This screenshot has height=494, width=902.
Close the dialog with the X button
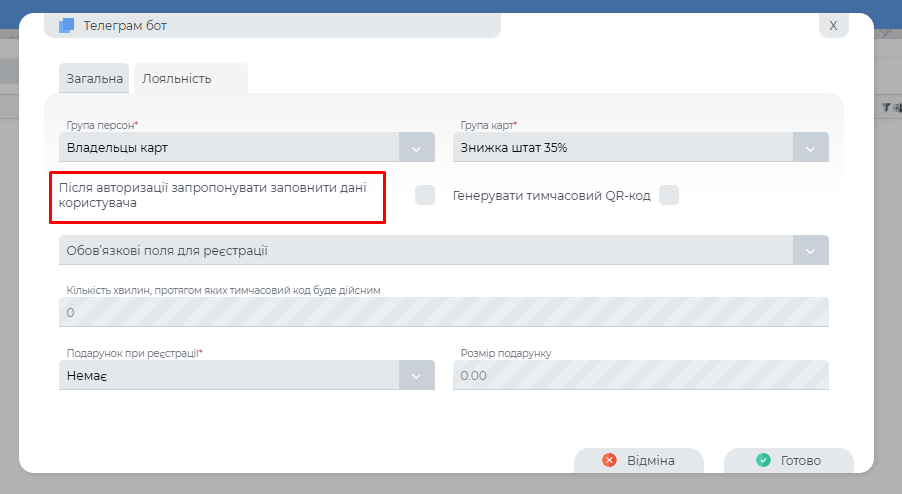click(833, 26)
